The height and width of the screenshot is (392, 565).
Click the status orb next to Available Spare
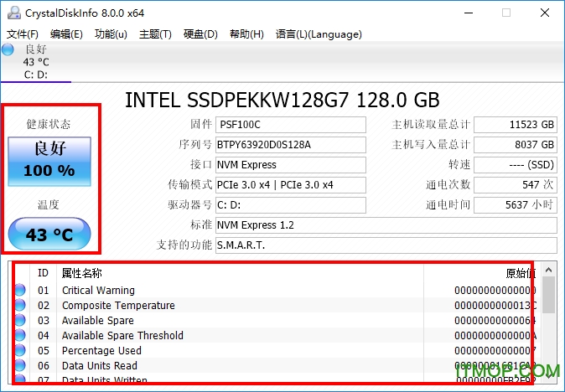20,321
